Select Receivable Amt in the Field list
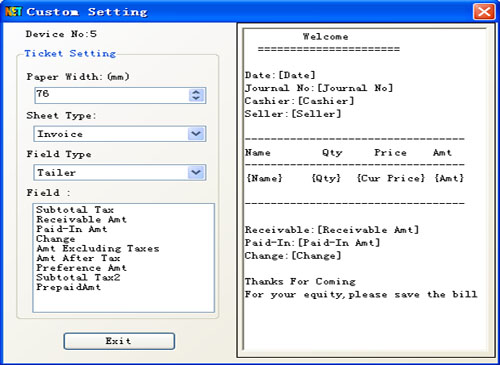Viewport: 500px width, 365px height. tap(81, 219)
